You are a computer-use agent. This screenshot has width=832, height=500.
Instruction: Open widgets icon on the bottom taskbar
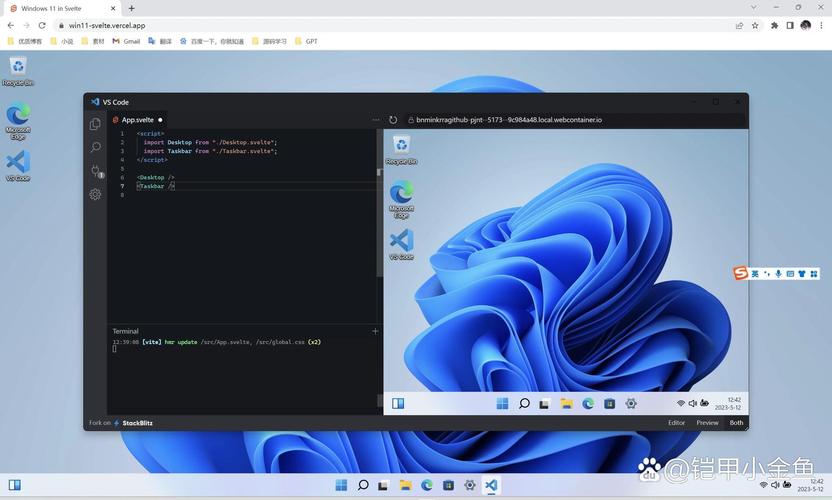pos(15,485)
